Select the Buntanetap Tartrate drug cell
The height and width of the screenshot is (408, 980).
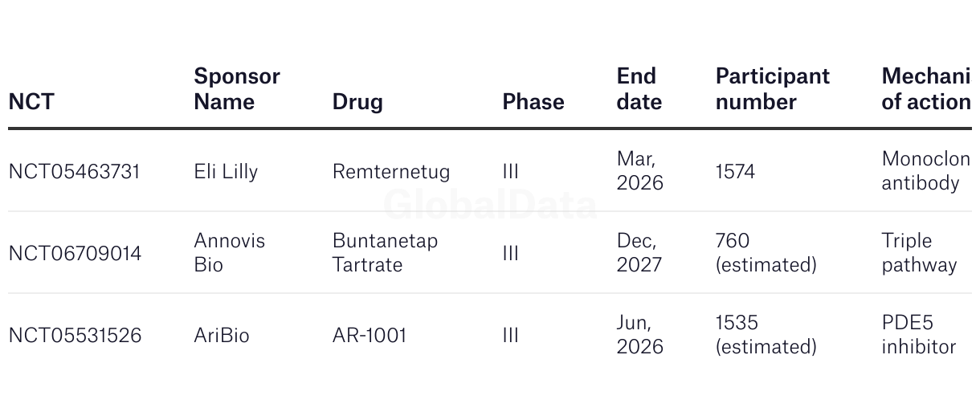coord(386,253)
